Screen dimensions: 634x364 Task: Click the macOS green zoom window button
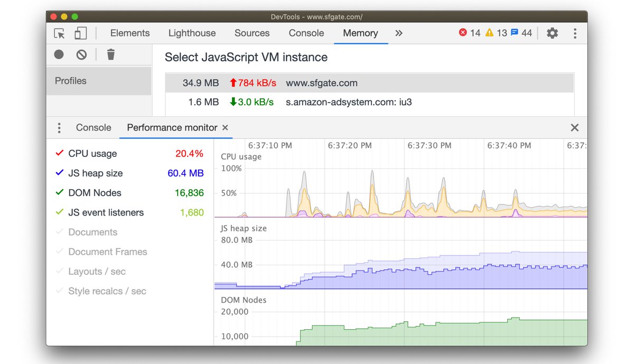pyautogui.click(x=74, y=17)
